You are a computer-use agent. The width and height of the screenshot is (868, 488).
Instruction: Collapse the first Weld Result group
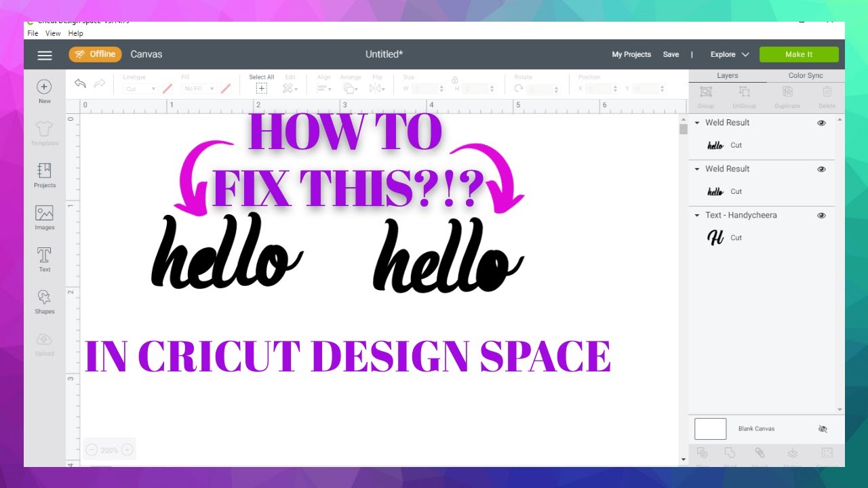click(697, 123)
